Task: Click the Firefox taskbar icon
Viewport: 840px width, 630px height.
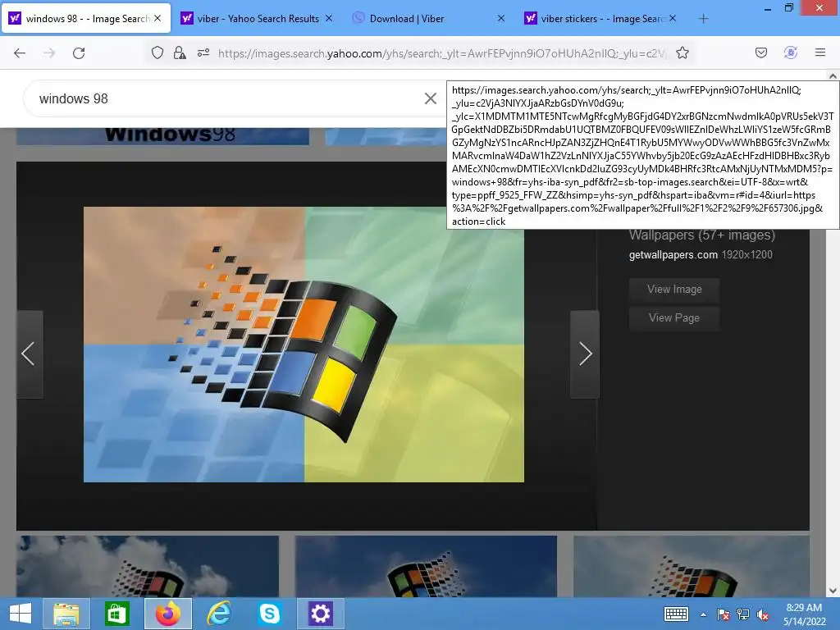Action: (167, 614)
